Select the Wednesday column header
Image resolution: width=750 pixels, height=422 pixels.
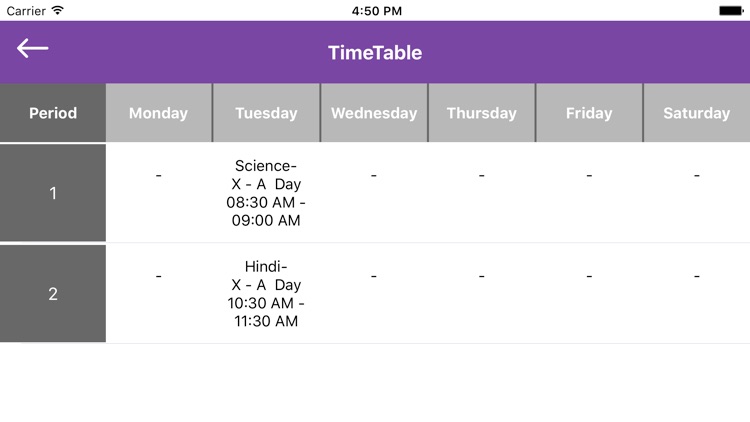coord(374,113)
